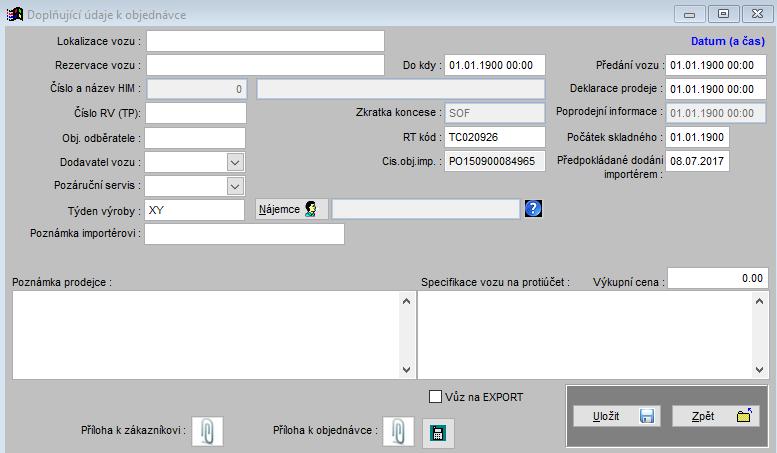Click the Datum (a čas) heading text
The image size is (777, 453).
coord(728,41)
